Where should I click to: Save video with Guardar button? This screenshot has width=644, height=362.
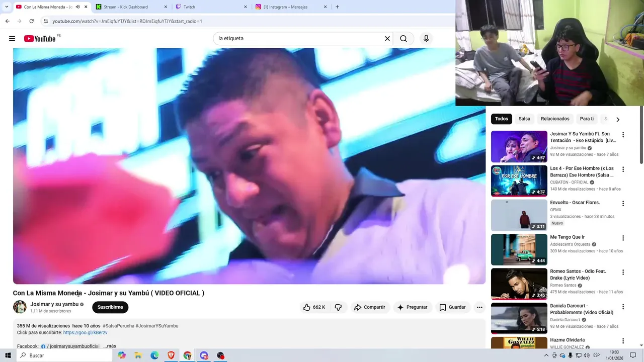click(x=452, y=307)
